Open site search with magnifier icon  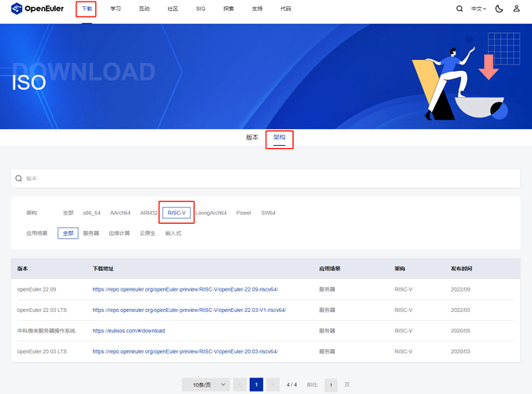[x=459, y=9]
